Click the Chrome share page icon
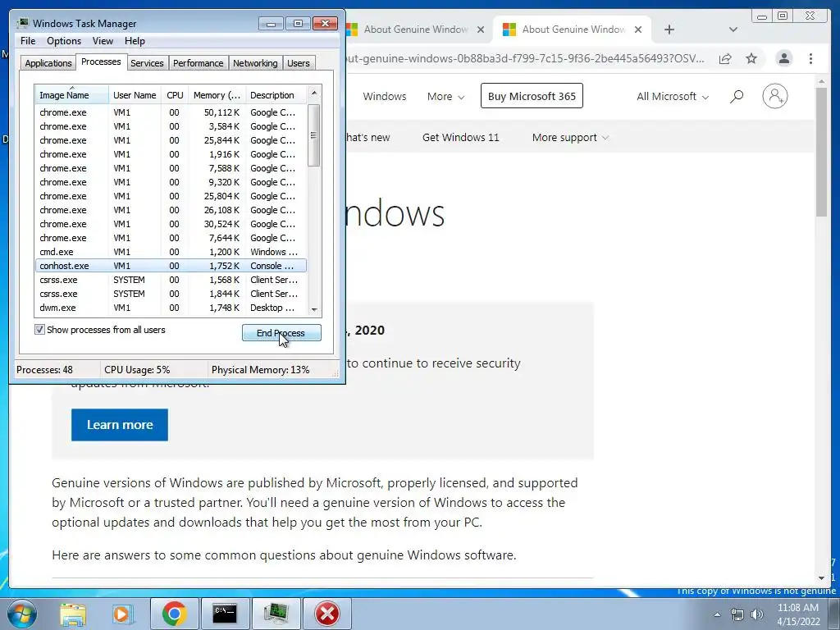This screenshot has width=840, height=630. click(x=725, y=58)
